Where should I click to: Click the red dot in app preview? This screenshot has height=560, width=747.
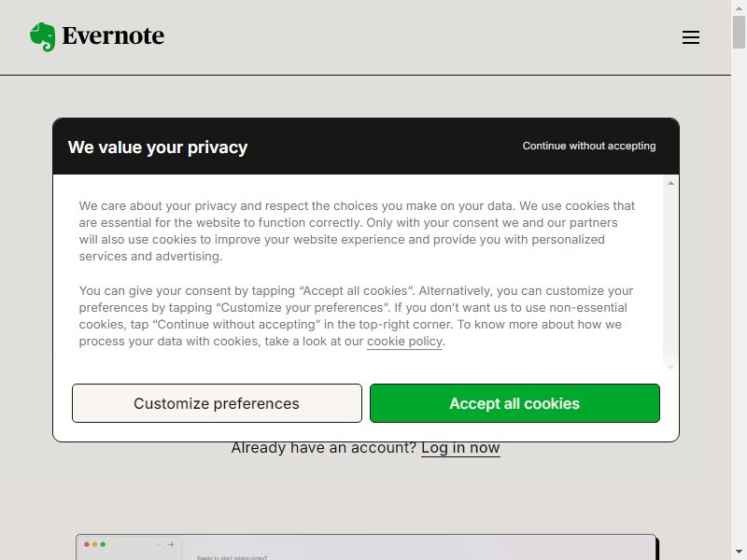[87, 544]
